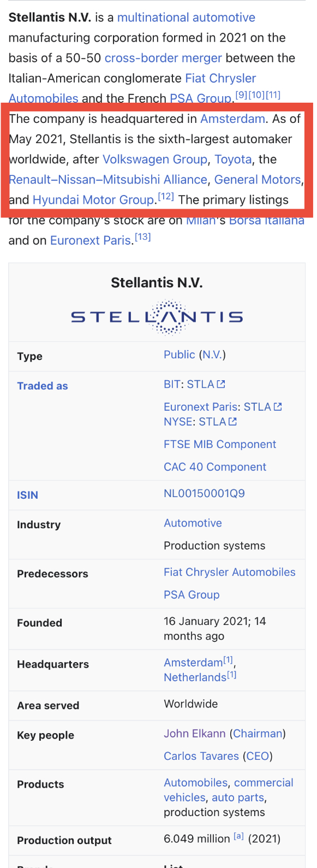Open the NL00150001Q9 ISIN value
The image size is (317, 868).
tap(204, 494)
